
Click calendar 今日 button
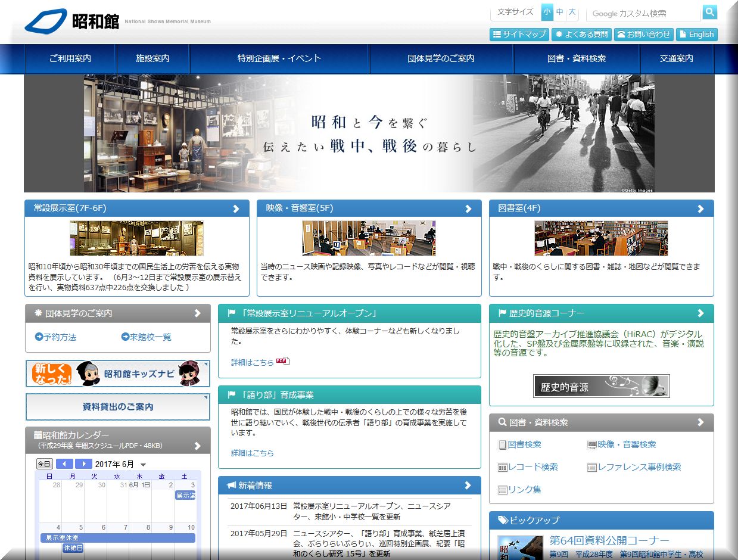tap(45, 464)
